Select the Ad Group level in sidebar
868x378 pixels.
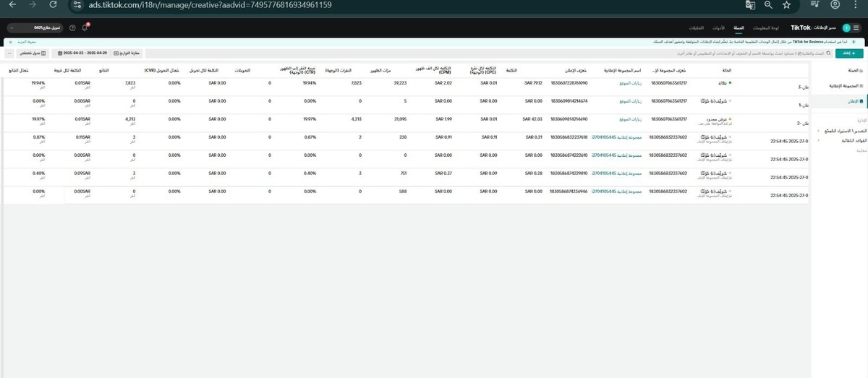click(842, 86)
